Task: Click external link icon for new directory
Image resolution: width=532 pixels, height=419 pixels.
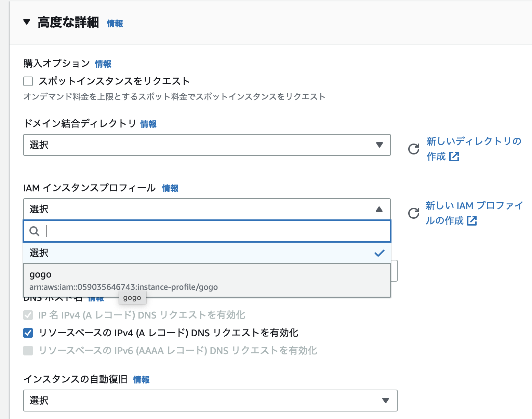Action: tap(454, 157)
